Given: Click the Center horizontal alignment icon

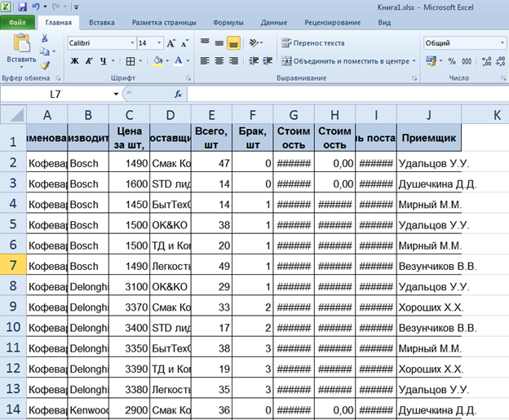Looking at the screenshot, I should tap(219, 61).
